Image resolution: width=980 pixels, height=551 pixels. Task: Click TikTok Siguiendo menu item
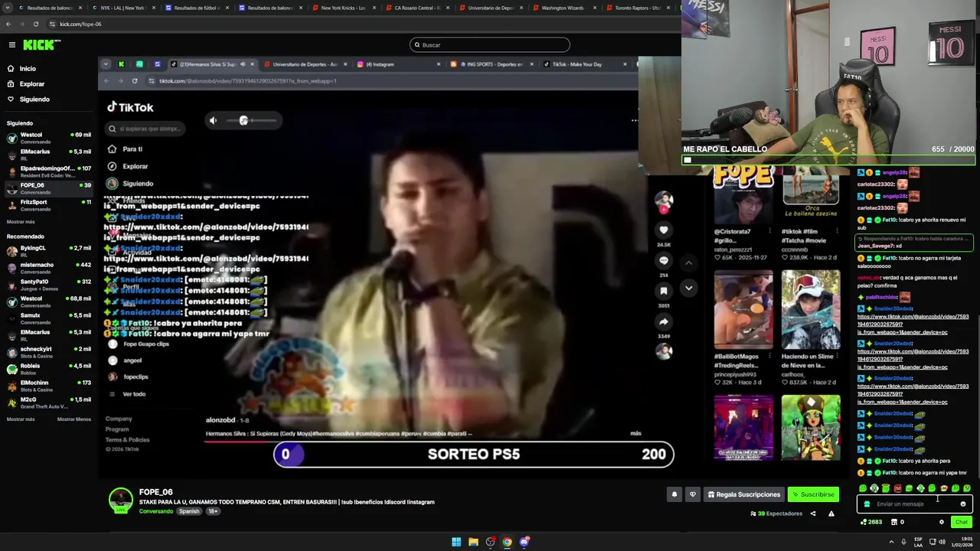point(130,184)
